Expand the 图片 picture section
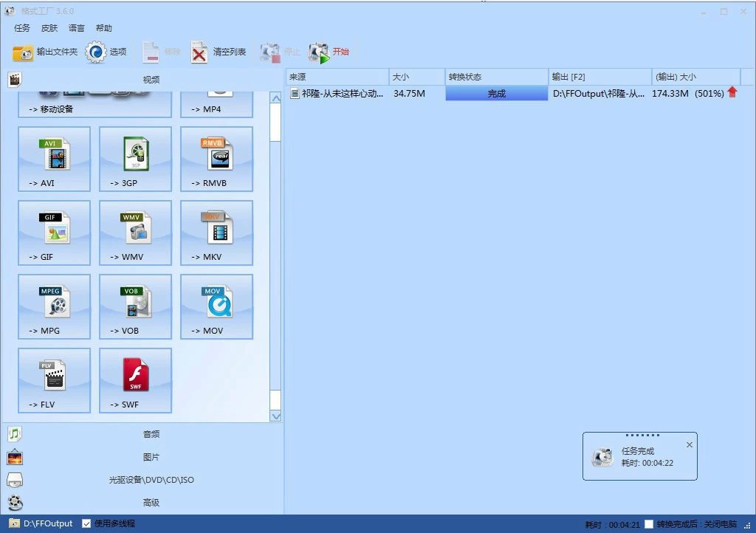 point(151,457)
